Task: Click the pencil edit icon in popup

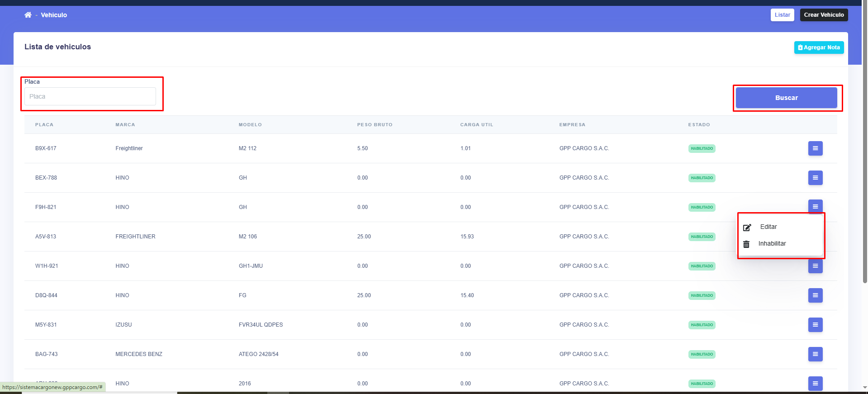Action: tap(747, 227)
